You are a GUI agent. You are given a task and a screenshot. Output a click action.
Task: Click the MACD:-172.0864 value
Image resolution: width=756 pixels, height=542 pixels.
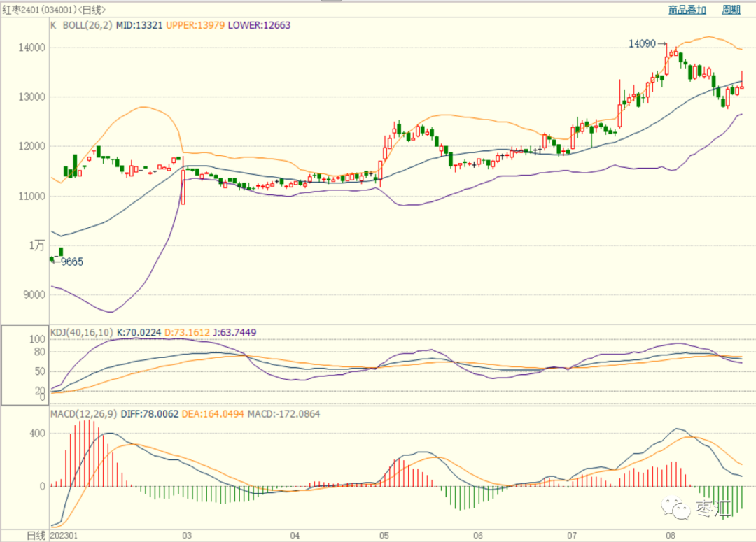click(x=283, y=414)
